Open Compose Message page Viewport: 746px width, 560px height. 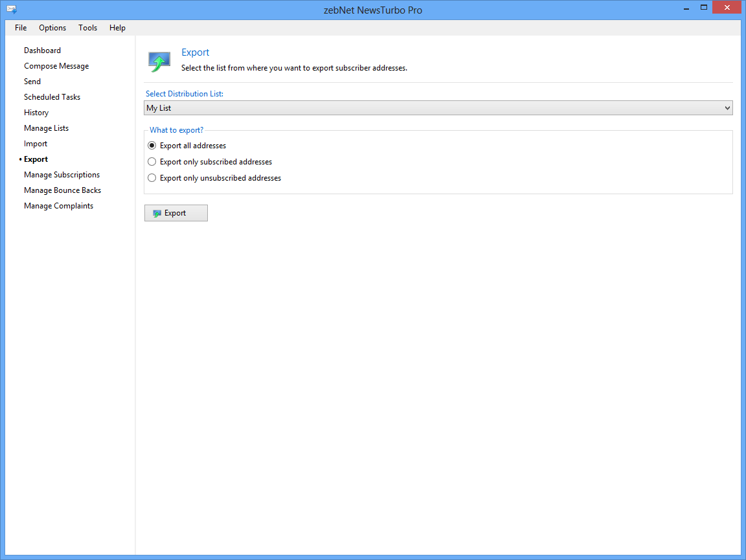56,66
